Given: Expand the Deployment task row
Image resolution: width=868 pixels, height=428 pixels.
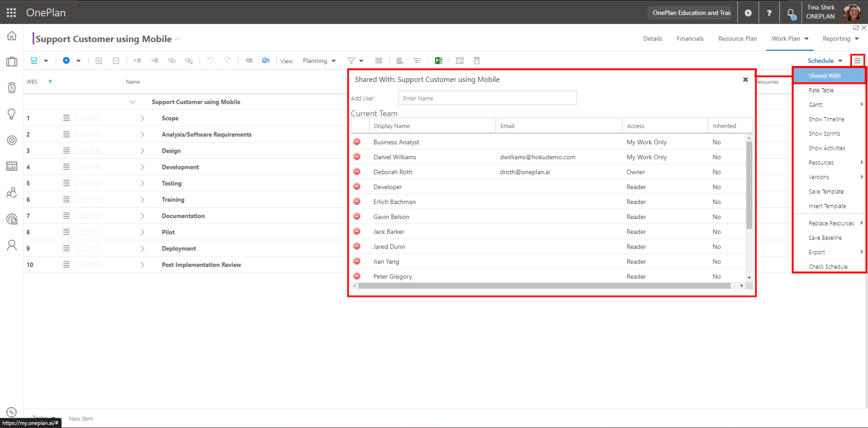Looking at the screenshot, I should click(x=142, y=248).
